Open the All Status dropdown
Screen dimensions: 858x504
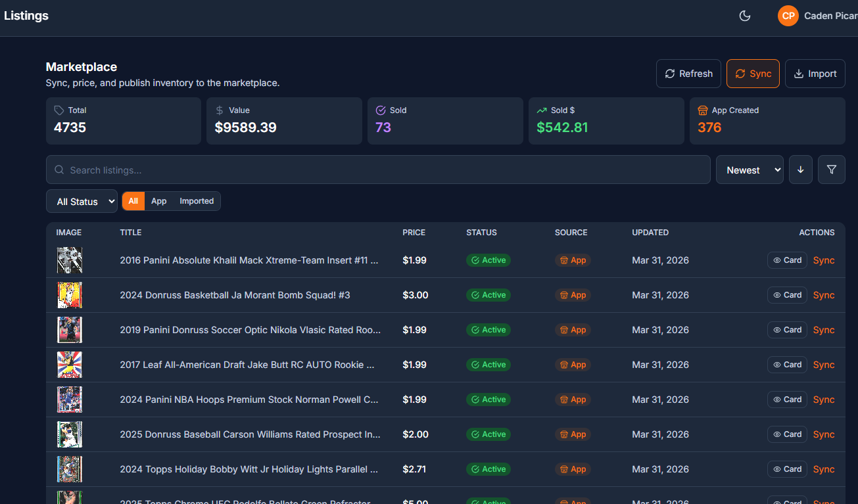click(82, 201)
